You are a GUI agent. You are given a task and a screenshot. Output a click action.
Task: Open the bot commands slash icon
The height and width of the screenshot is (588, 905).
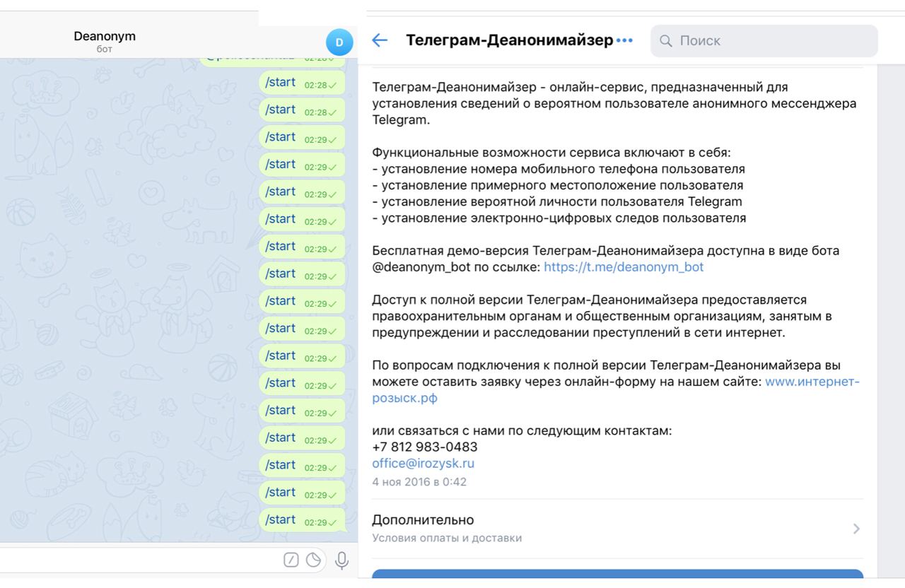pyautogui.click(x=291, y=560)
